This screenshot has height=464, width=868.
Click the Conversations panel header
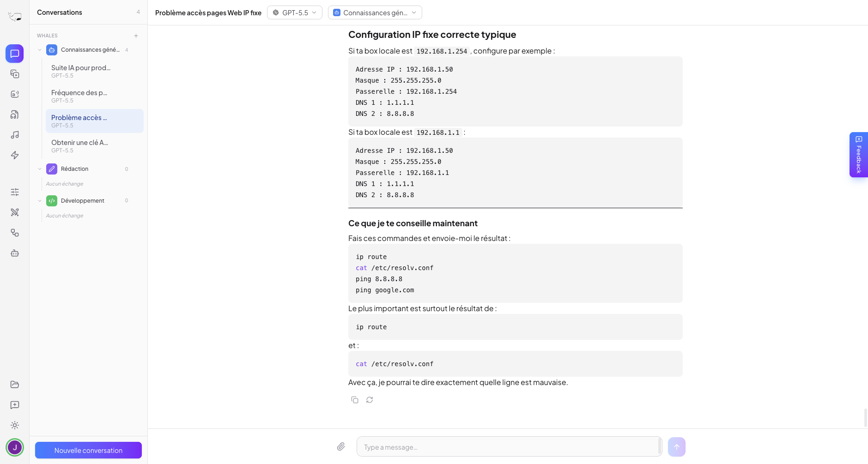[x=60, y=12]
